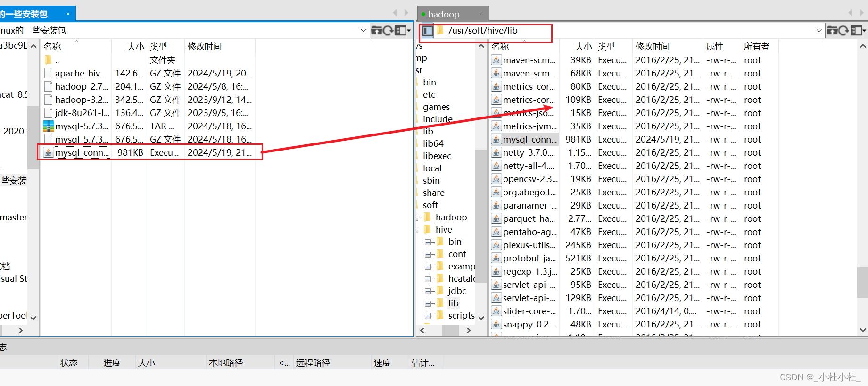
Task: Toggle the remote folder tree panel button
Action: [427, 31]
